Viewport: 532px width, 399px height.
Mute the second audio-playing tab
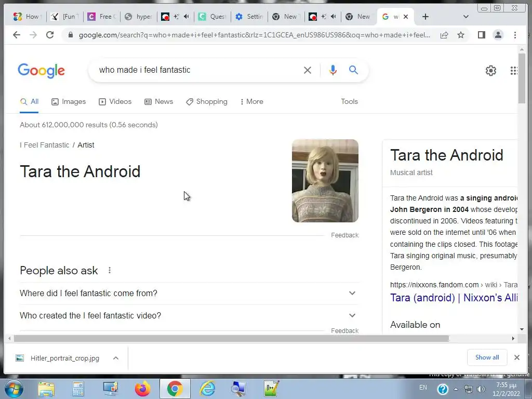click(334, 16)
